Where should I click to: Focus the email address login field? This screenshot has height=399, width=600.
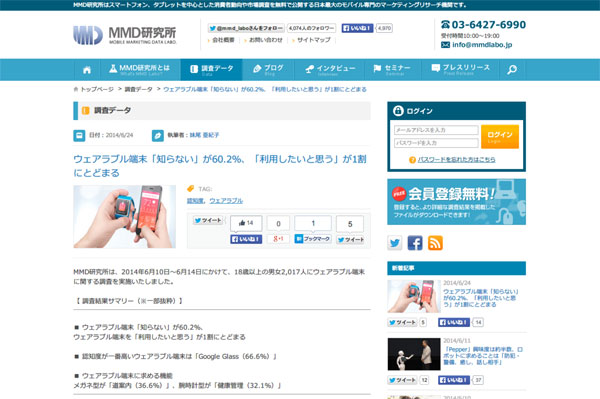pyautogui.click(x=436, y=130)
